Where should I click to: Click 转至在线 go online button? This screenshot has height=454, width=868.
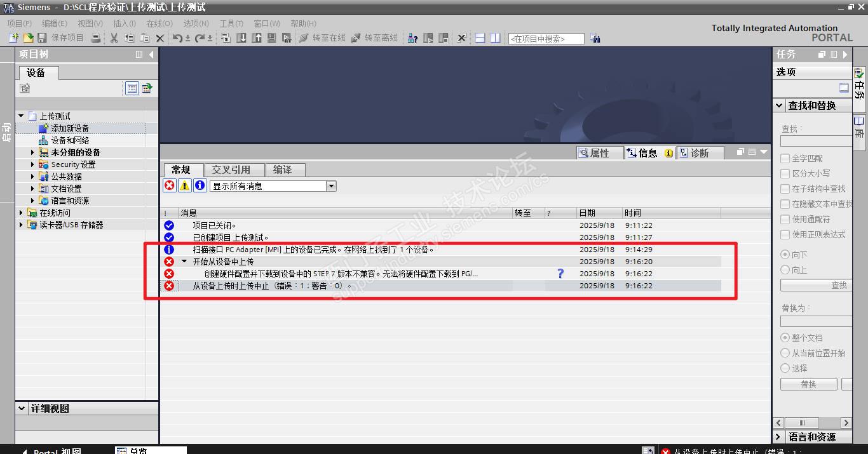323,38
